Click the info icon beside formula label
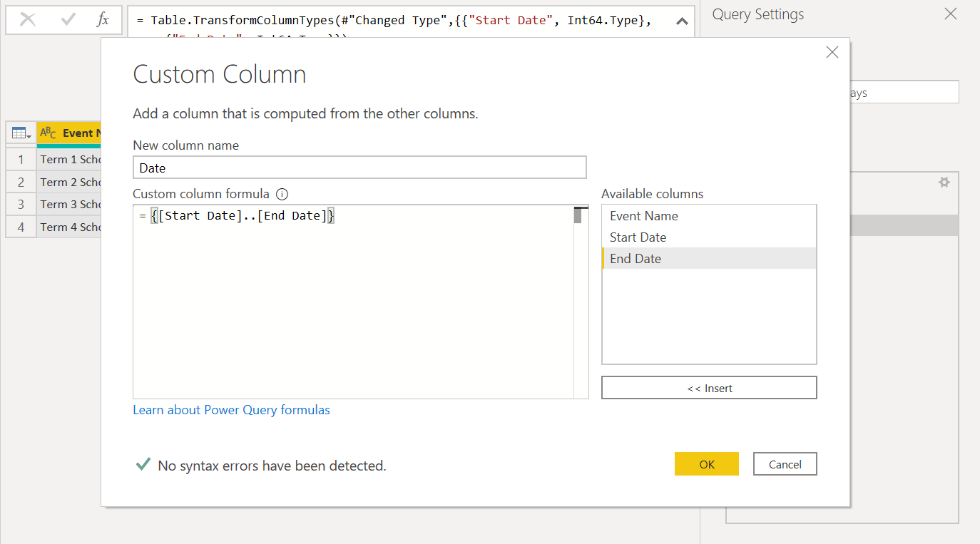 (x=282, y=194)
